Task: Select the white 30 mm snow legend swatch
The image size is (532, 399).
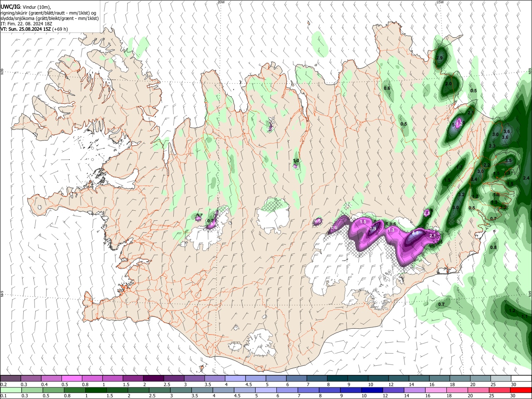Action: (521, 379)
